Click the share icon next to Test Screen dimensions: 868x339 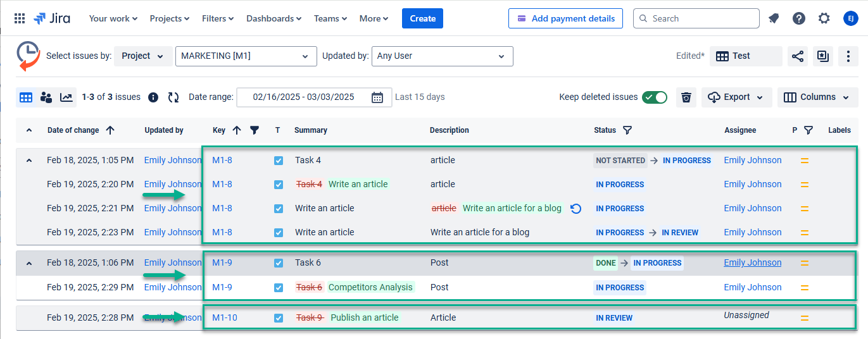(x=797, y=56)
